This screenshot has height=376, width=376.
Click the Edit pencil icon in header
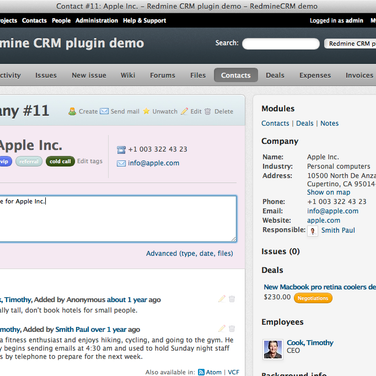tap(184, 111)
